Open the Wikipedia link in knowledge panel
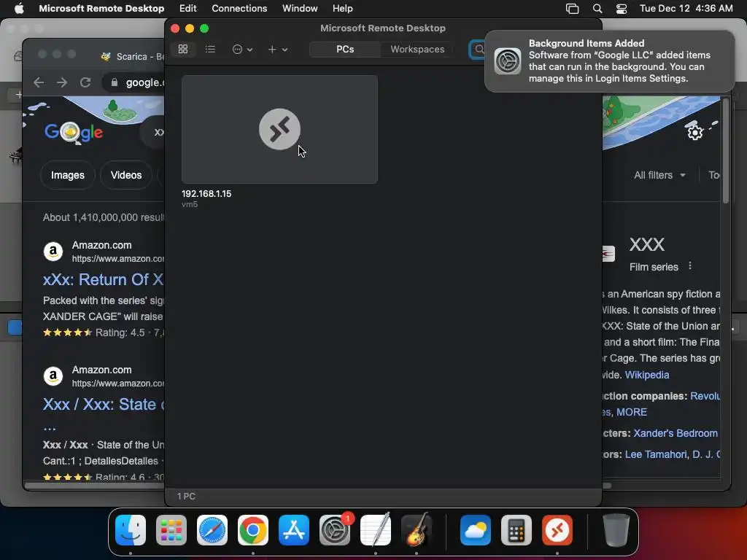 click(x=646, y=375)
